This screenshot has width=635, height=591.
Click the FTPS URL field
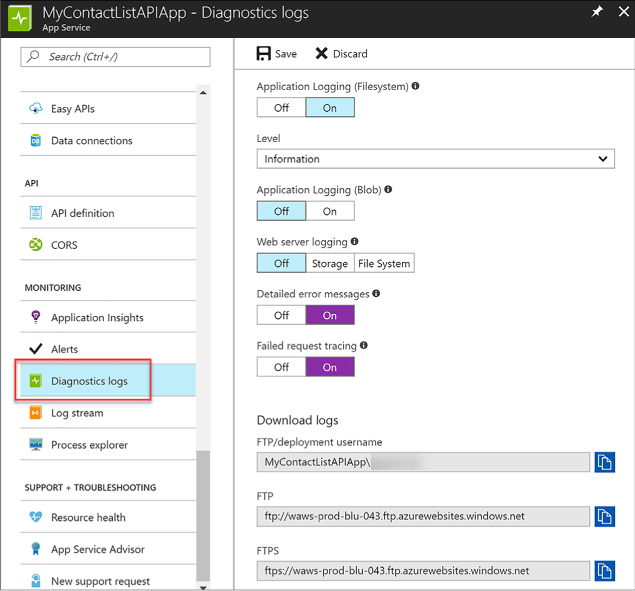pyautogui.click(x=423, y=571)
